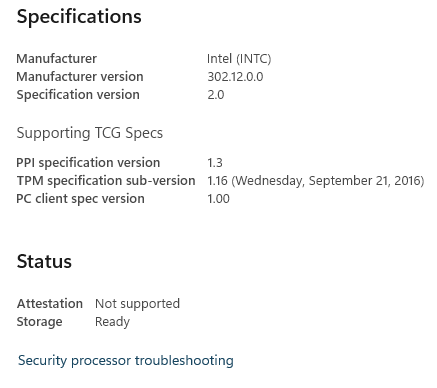Click the Supporting TCG Specs subheading
Screen dimensions: 437x388
[90, 133]
